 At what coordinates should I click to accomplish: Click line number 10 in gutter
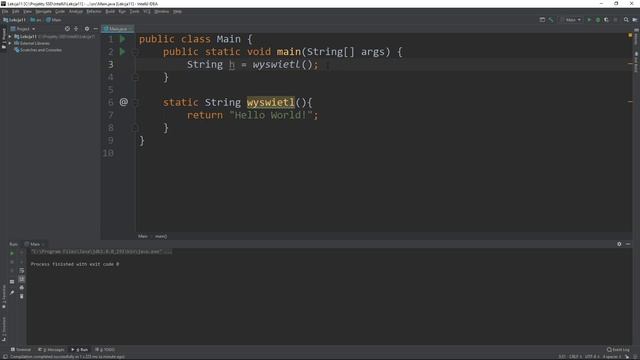[x=108, y=153]
